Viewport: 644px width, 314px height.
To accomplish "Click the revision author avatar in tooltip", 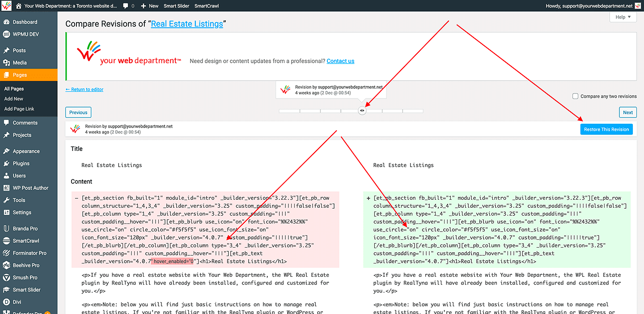I will pos(285,90).
